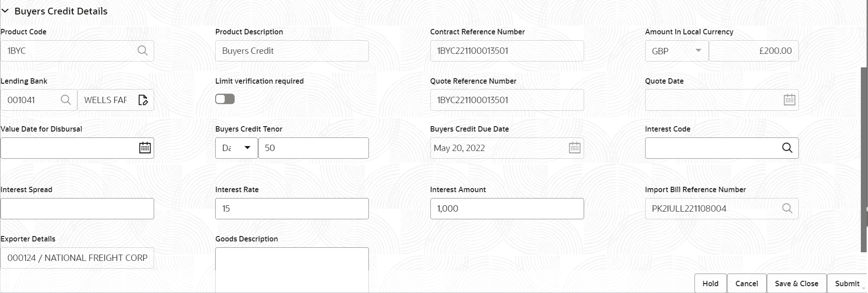Viewport: 868px width, 293px height.
Task: Click the WELLS FAR bank name text
Action: coord(105,100)
